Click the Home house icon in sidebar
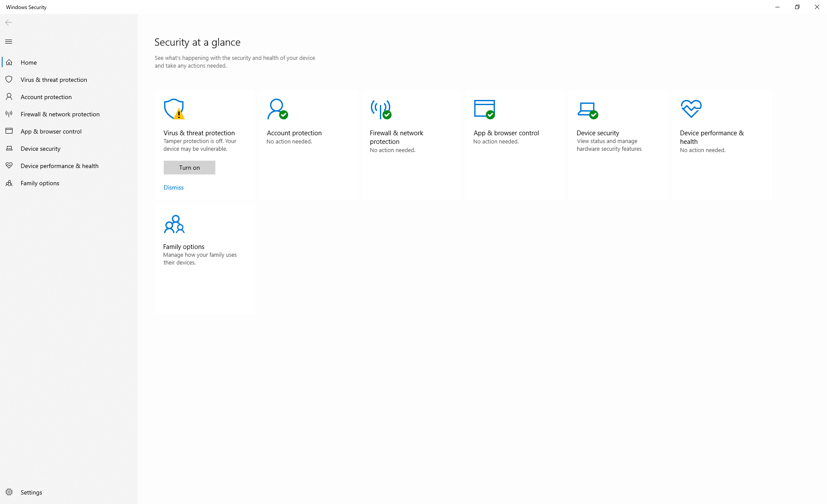 tap(9, 62)
